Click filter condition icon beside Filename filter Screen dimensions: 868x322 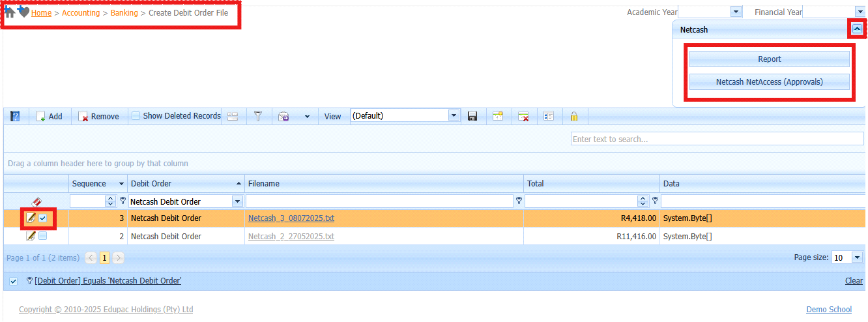(519, 201)
